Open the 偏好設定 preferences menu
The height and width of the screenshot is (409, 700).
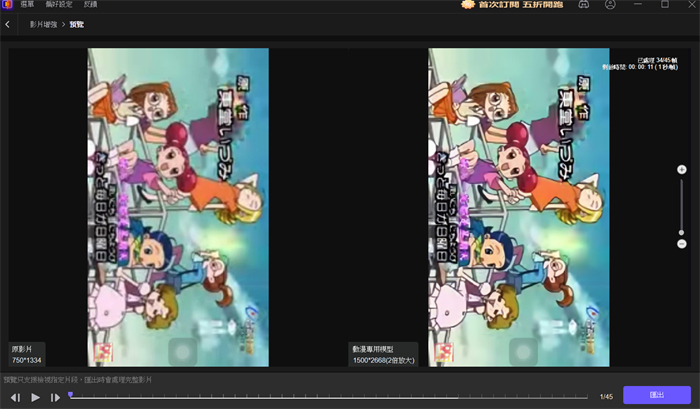(58, 4)
